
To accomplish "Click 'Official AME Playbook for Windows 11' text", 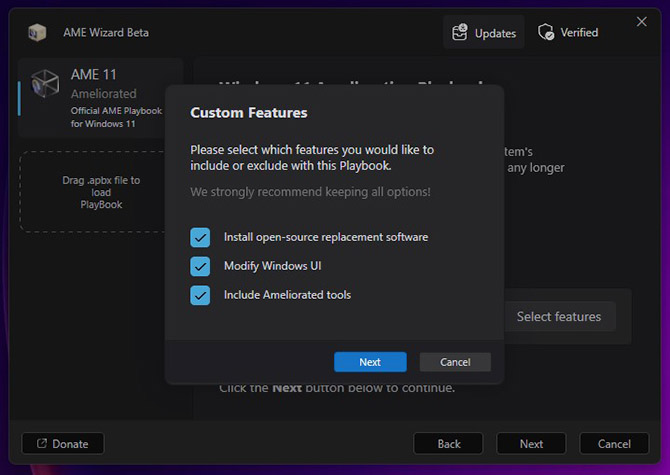I will (116, 117).
